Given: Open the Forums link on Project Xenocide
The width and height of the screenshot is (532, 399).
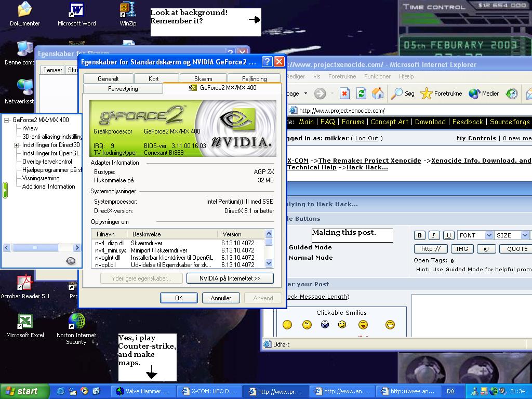Looking at the screenshot, I should coord(353,122).
